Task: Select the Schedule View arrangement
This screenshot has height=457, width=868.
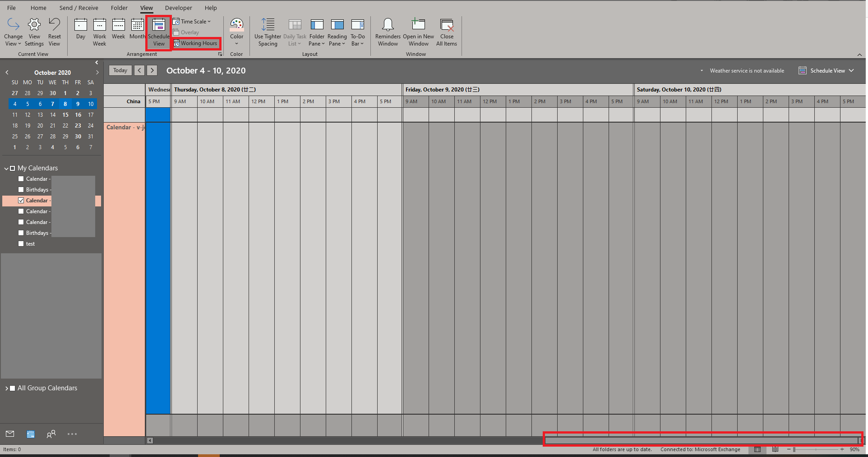Action: [159, 32]
